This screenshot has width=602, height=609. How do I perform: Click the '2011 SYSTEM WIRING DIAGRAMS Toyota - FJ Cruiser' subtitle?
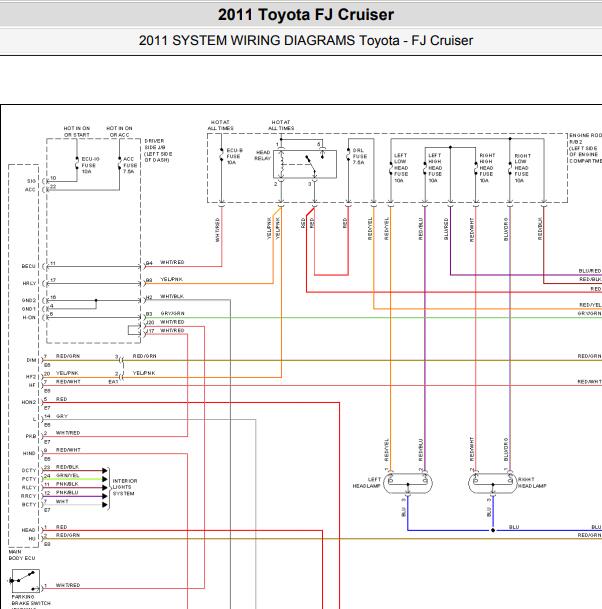point(306,40)
